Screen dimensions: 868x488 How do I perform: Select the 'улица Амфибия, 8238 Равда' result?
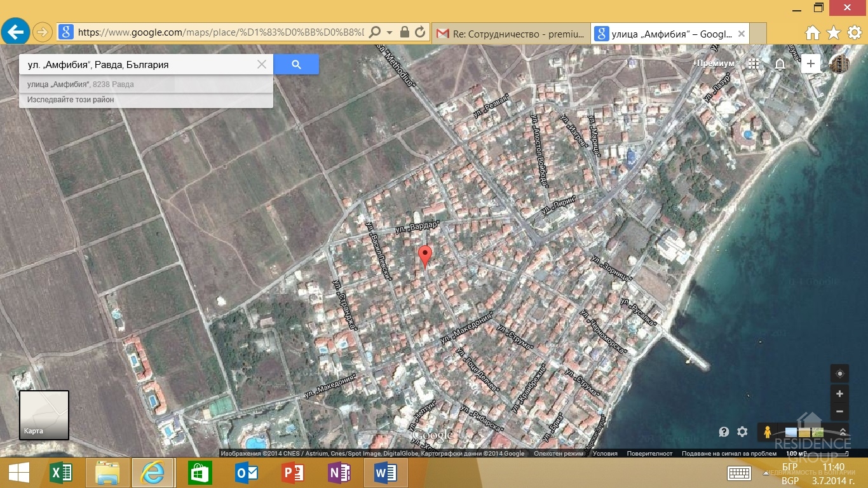click(x=146, y=84)
